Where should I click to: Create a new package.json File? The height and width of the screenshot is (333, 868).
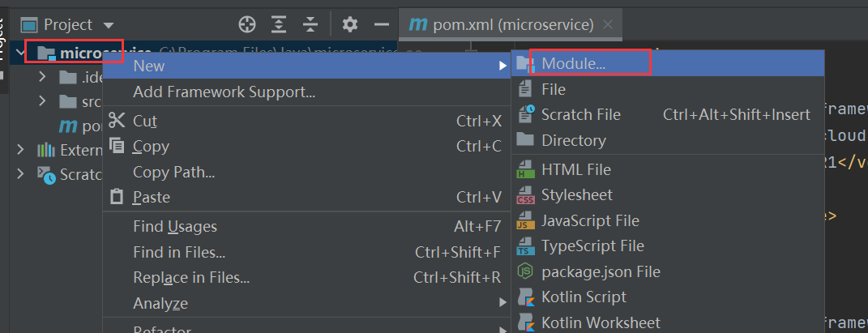click(668, 271)
